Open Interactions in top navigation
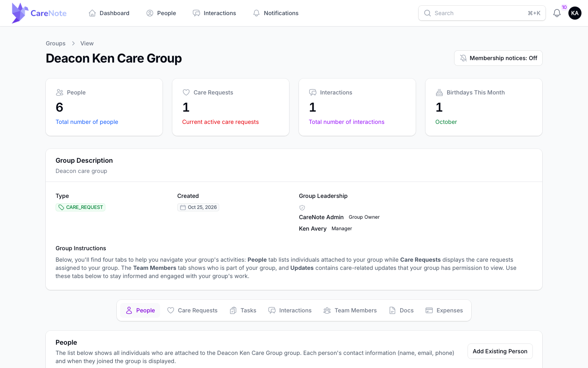This screenshot has width=588, height=368. tap(214, 13)
